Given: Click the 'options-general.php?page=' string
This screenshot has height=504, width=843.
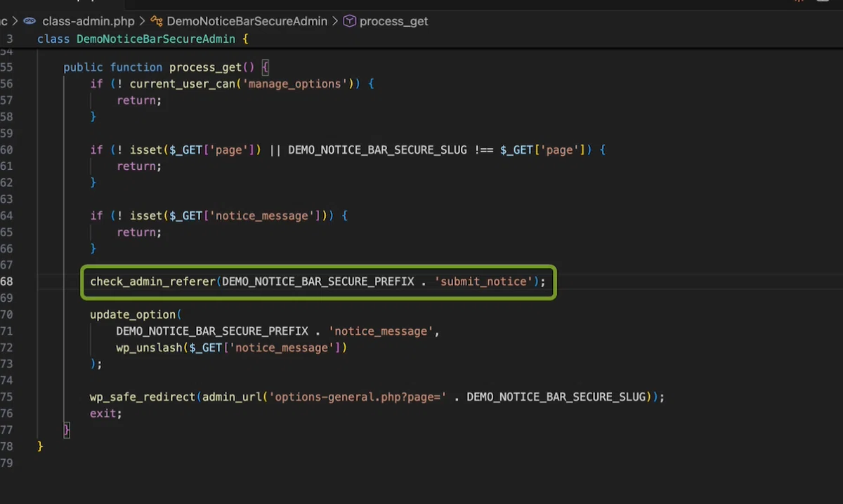Looking at the screenshot, I should [x=358, y=397].
